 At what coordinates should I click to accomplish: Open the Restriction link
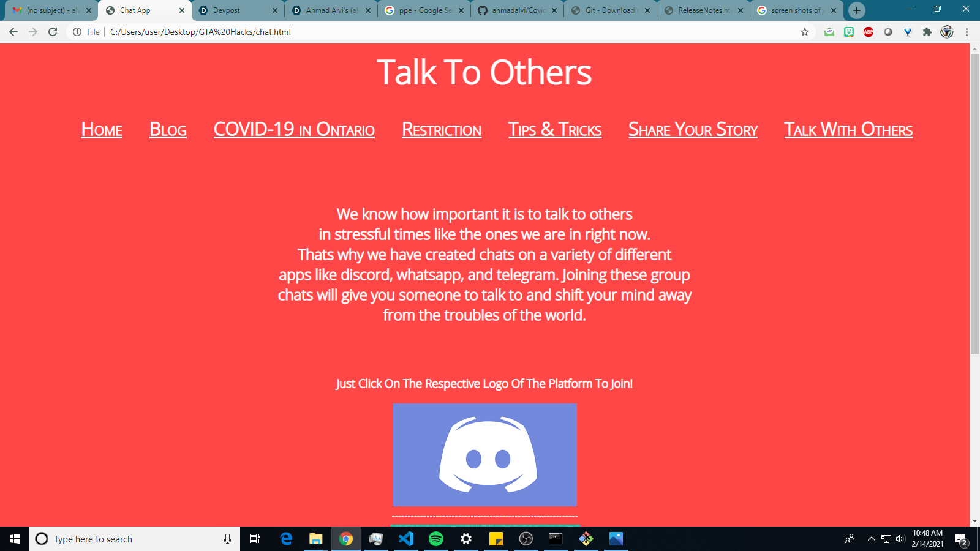point(442,130)
